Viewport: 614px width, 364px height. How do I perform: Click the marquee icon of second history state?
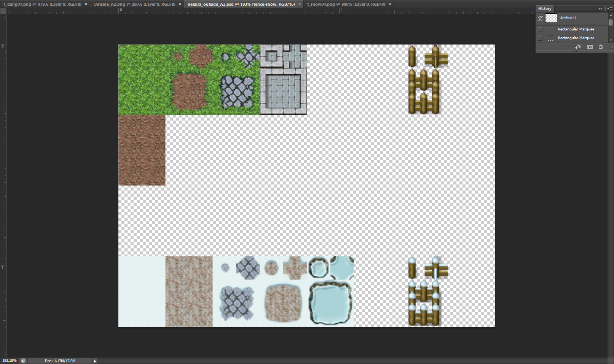[x=550, y=38]
